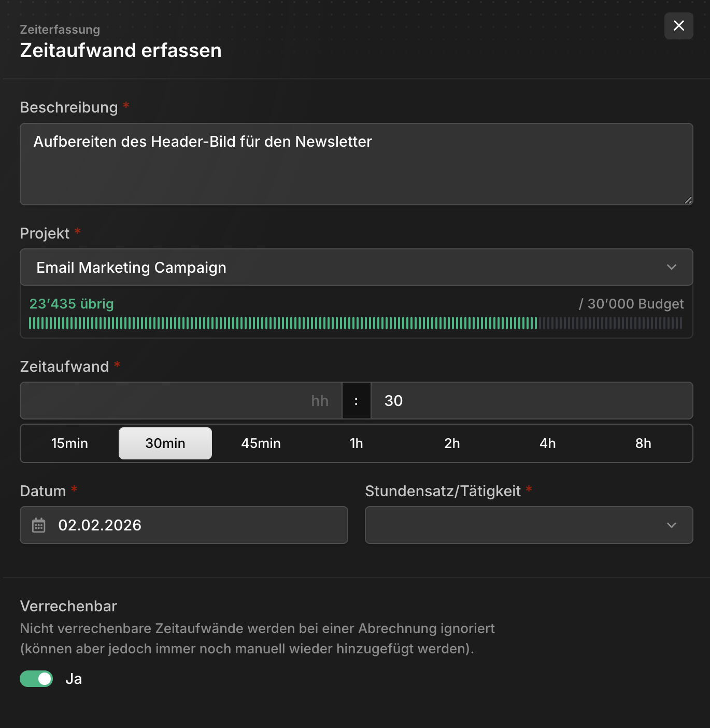Click the chevron in Stundensatz/Tätigkeit field
The width and height of the screenshot is (710, 728).
(672, 525)
